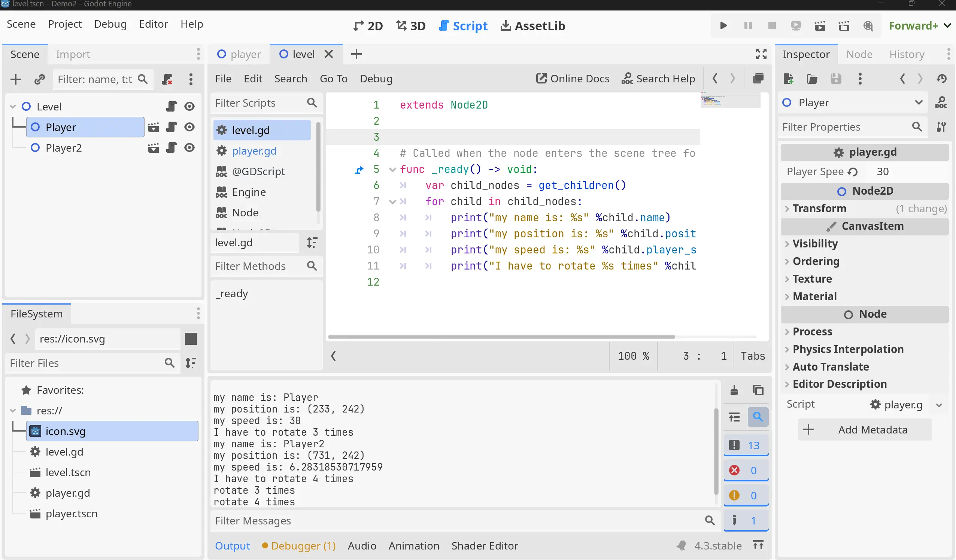Collapse the res:// folder
956x560 pixels.
pos(12,411)
